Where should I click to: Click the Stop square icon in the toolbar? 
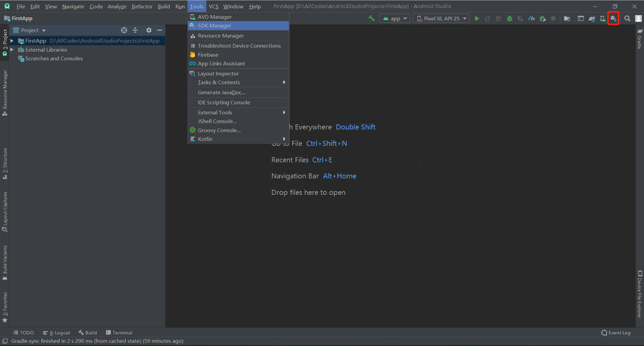pos(553,18)
